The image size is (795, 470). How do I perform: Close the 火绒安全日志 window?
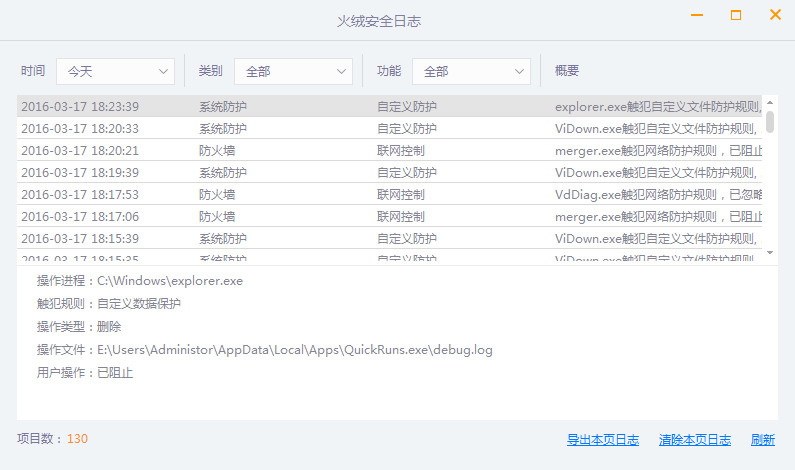pos(774,16)
